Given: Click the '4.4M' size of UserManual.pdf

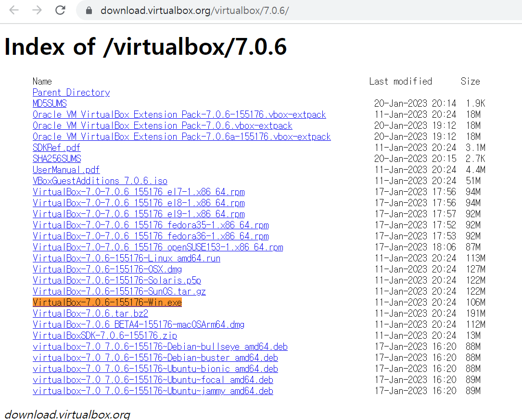Looking at the screenshot, I should [x=476, y=170].
